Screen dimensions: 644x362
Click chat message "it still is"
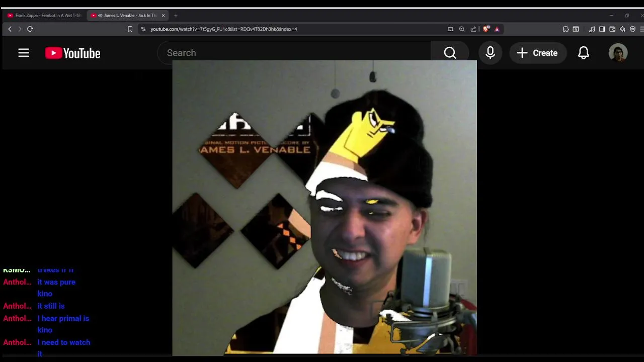tap(51, 306)
